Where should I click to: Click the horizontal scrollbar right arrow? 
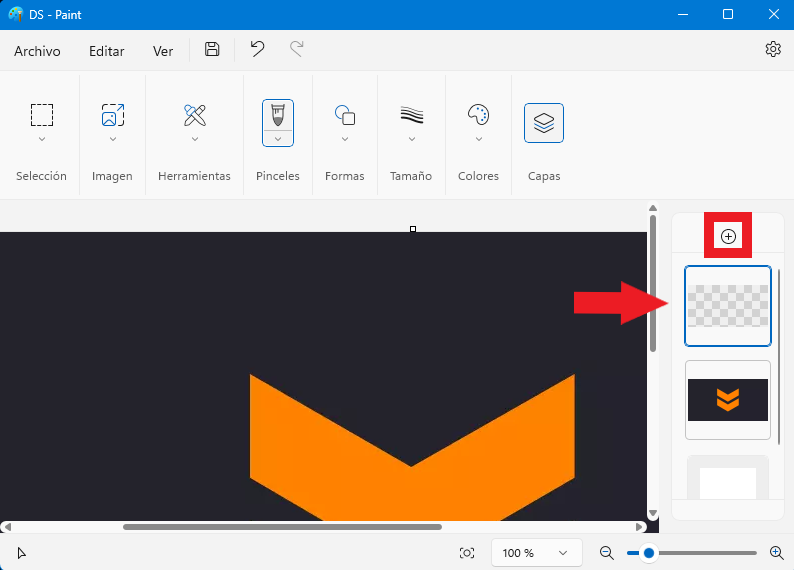coord(640,527)
